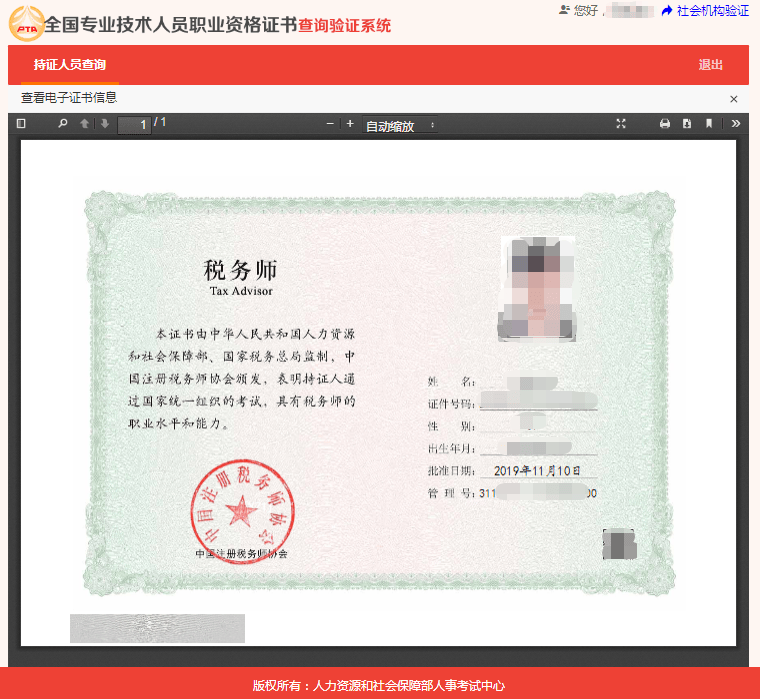Print the certificate document
Viewport: 760px width, 699px height.
665,124
